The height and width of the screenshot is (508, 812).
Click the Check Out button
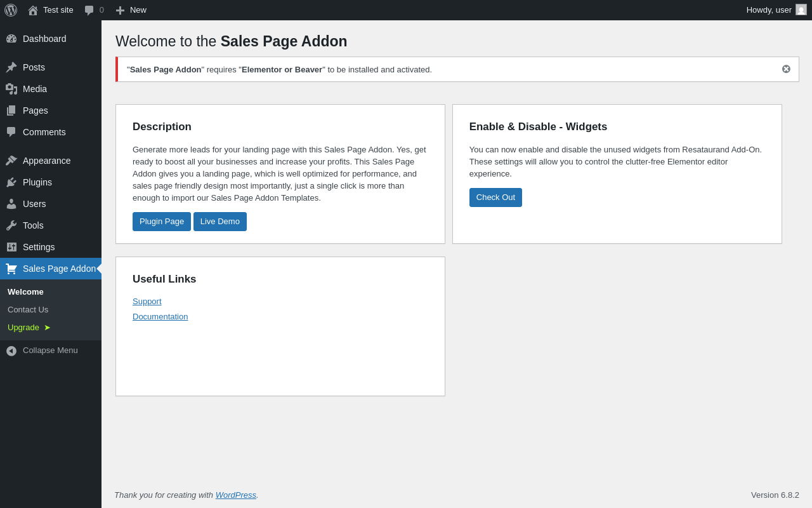coord(495,197)
